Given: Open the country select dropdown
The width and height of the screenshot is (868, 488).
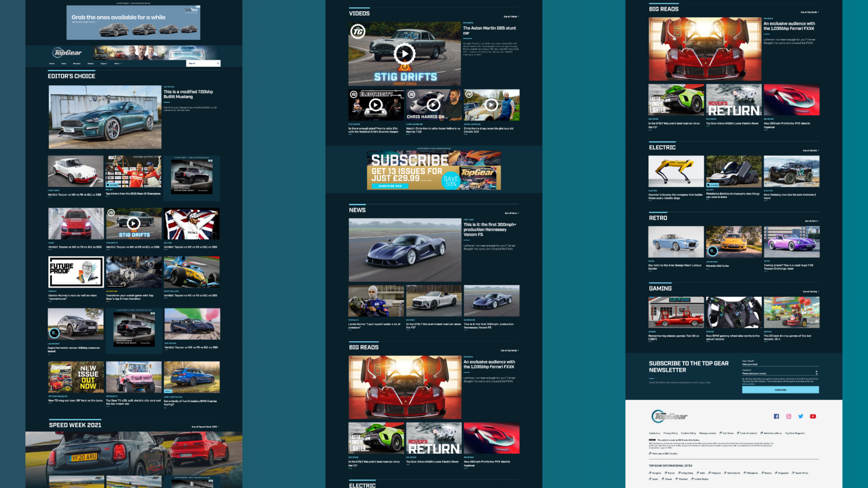Looking at the screenshot, I should (781, 373).
